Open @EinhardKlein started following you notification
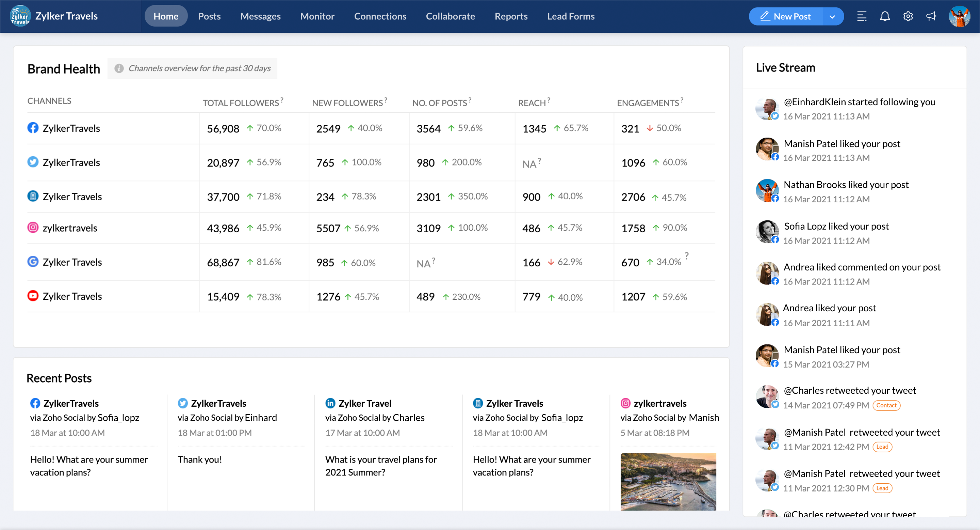 [x=859, y=102]
